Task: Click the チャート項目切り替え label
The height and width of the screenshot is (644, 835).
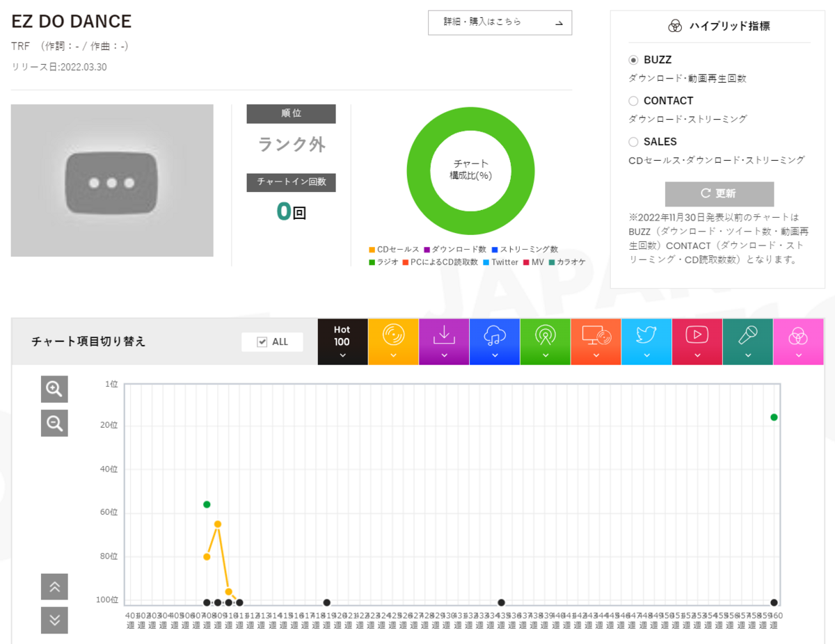Action: [88, 341]
